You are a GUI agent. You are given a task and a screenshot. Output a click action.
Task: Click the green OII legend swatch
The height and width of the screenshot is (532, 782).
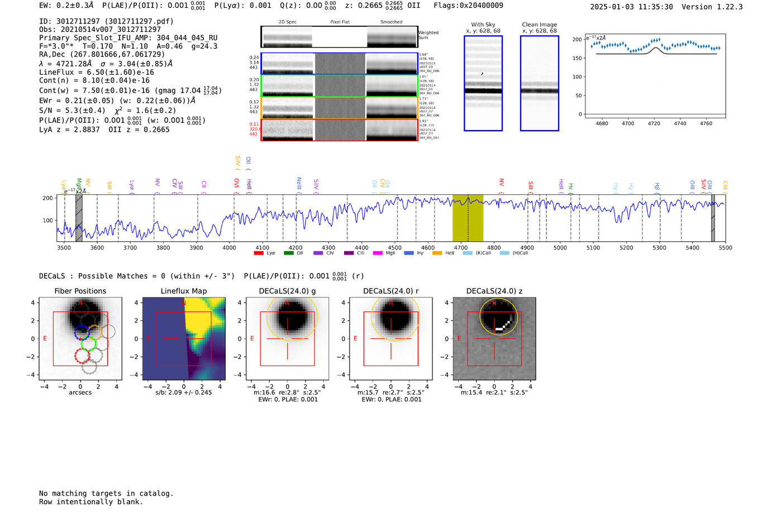tap(288, 253)
